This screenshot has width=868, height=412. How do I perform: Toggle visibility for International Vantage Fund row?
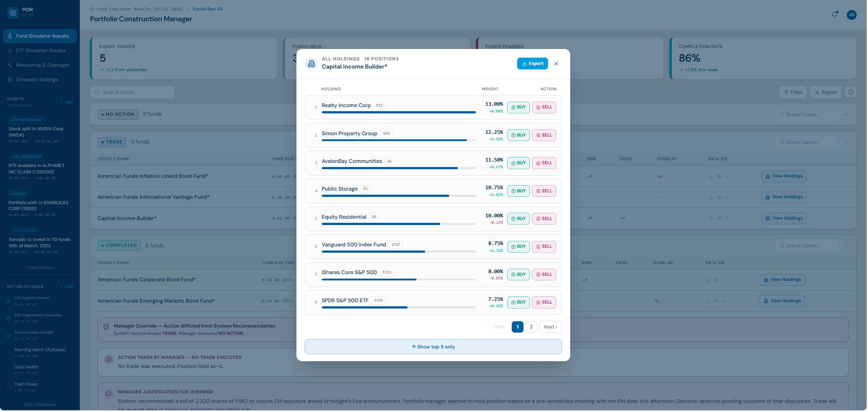(719, 198)
